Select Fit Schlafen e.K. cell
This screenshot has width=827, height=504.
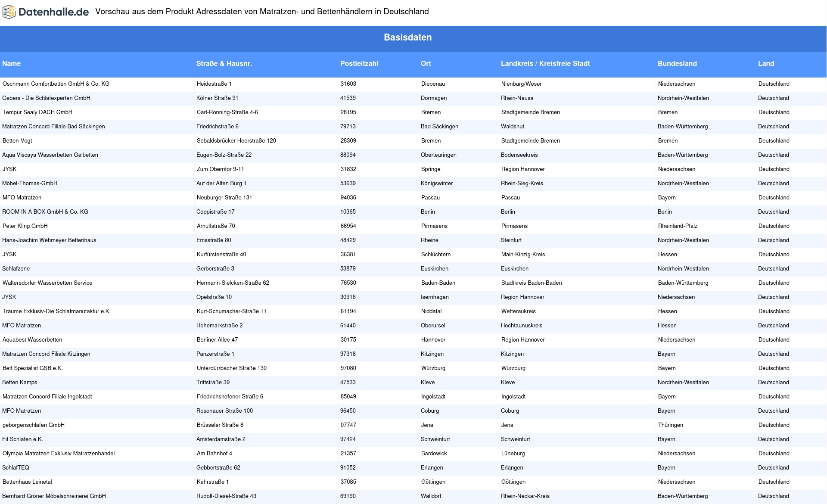click(23, 439)
